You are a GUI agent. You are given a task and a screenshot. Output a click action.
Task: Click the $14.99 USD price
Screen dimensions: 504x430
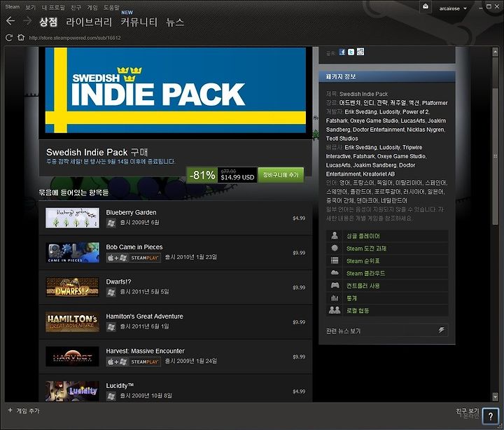pos(237,177)
